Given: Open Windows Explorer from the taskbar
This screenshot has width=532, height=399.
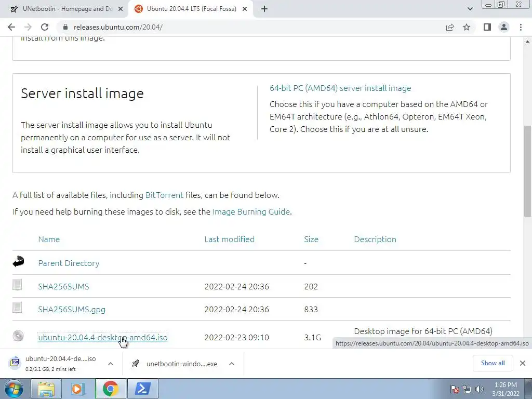Looking at the screenshot, I should [46, 389].
